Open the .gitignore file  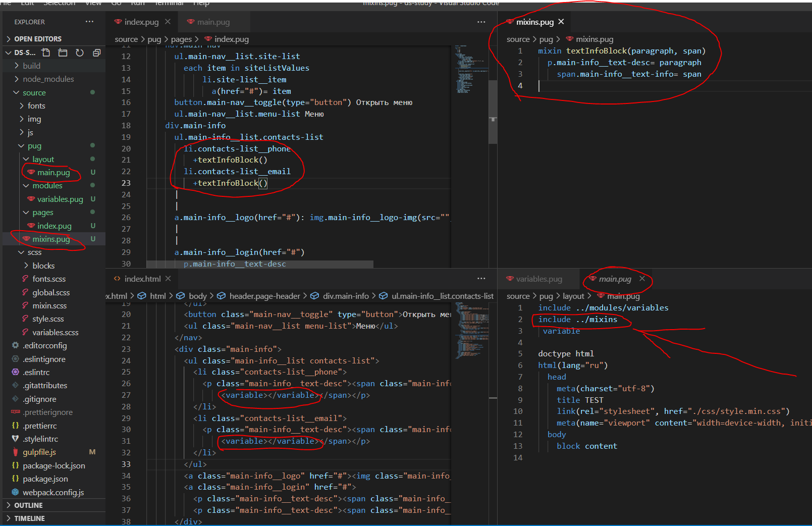click(39, 399)
